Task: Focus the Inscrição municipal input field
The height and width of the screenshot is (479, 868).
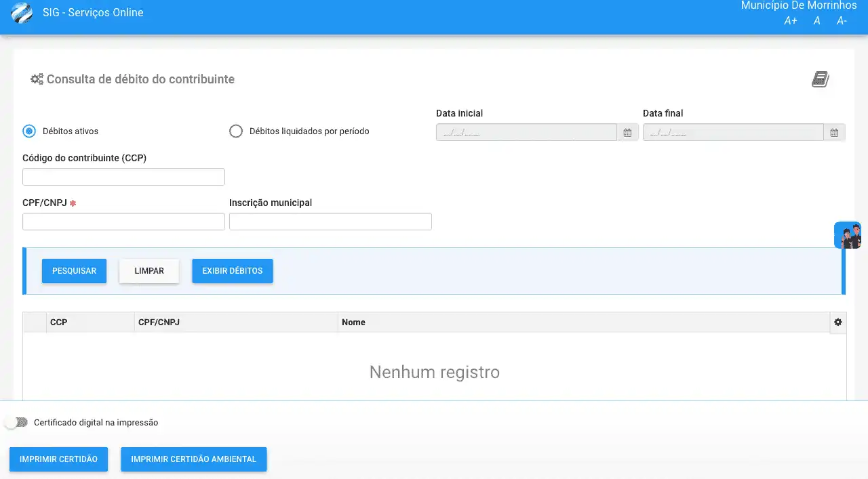Action: (330, 222)
